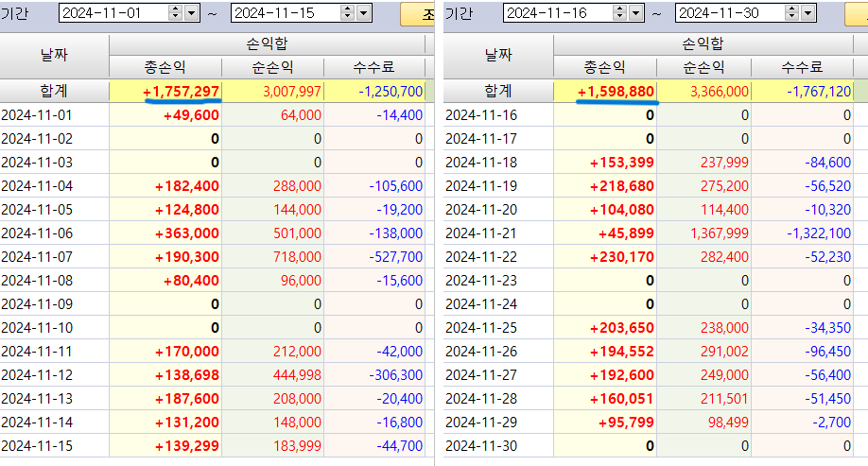This screenshot has width=868, height=466.
Task: Select the +139,299 profit cell
Action: pyautogui.click(x=165, y=445)
